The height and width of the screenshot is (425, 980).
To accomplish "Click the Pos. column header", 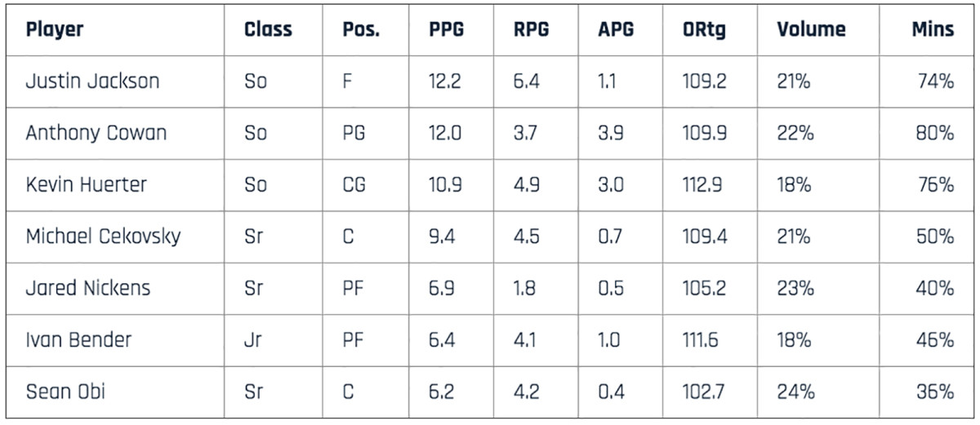I will 362,30.
